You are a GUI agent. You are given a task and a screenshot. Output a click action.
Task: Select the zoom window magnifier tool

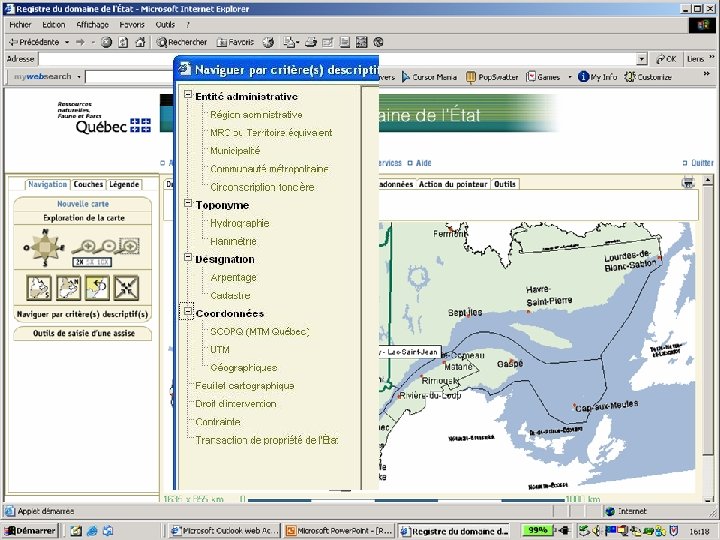(128, 247)
